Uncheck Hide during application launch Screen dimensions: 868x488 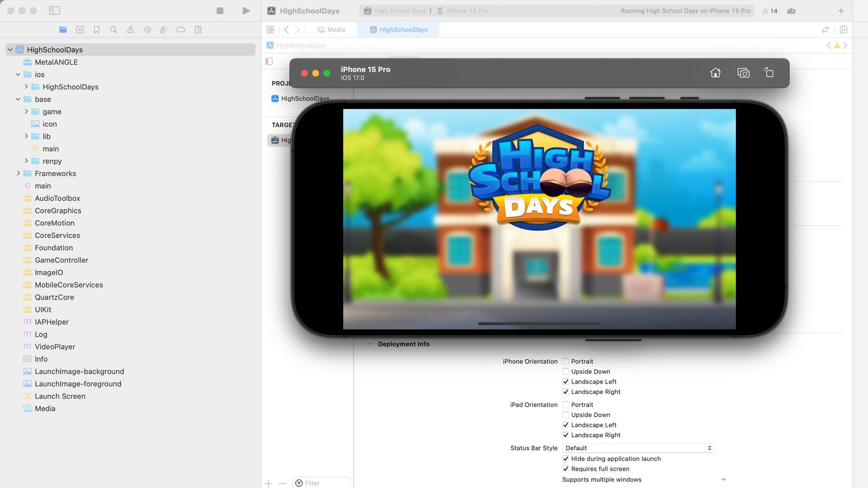[x=566, y=459]
